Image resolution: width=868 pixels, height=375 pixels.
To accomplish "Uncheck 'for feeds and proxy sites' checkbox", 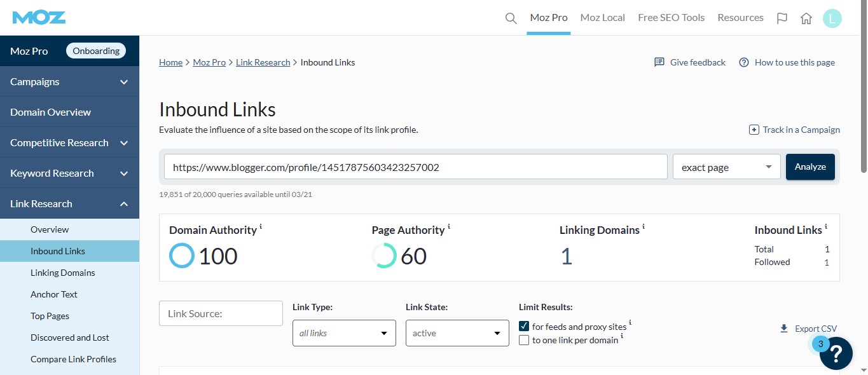I will 524,326.
